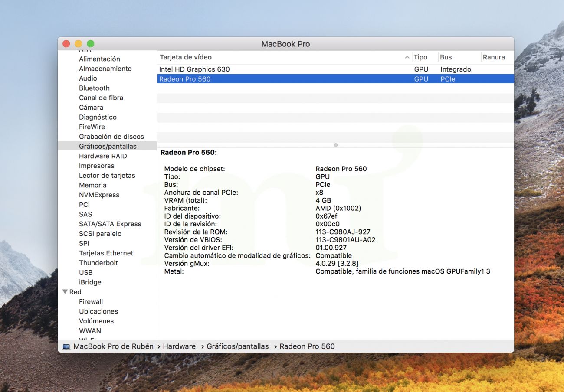This screenshot has width=564, height=392.
Task: Select Audio in the hardware list
Action: [88, 78]
